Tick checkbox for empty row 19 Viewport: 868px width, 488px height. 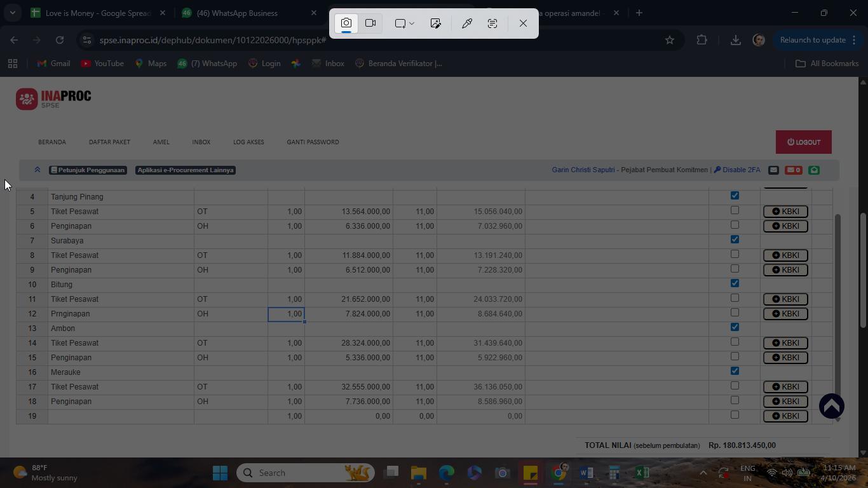[735, 415]
